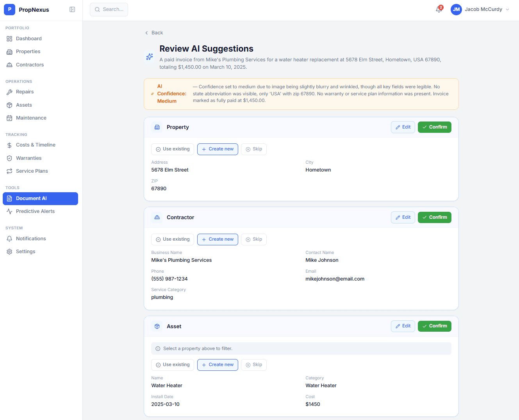This screenshot has height=420, width=519.
Task: Open Predictive Alerts in sidebar
Action: 35,211
